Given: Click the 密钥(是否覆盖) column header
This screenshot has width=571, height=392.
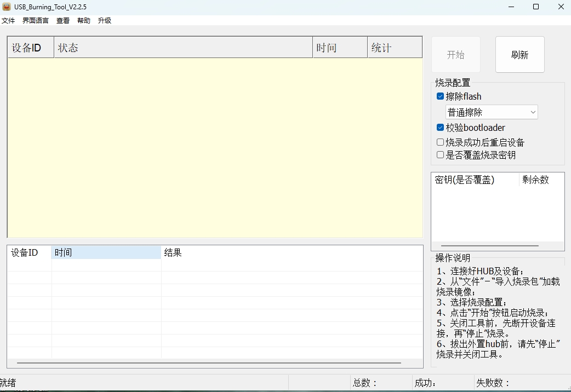Looking at the screenshot, I should click(475, 180).
